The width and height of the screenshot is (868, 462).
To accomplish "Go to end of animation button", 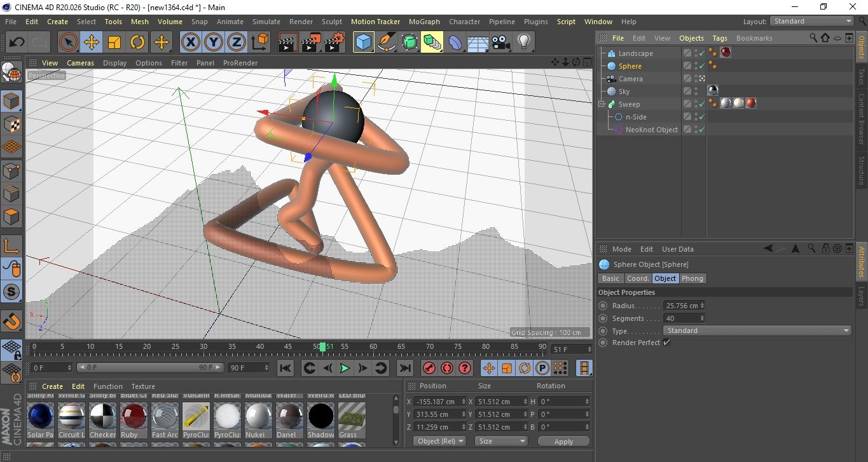I will pos(404,368).
